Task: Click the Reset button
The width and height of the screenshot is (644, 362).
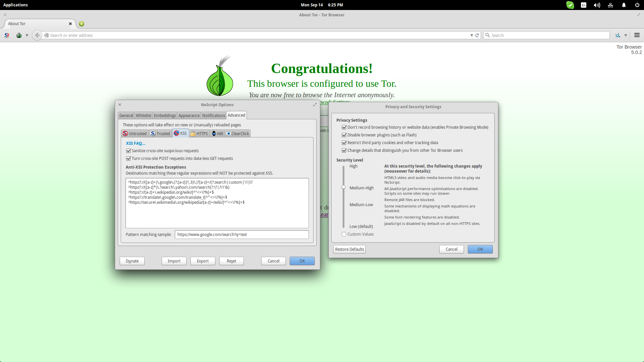Action: [x=231, y=261]
